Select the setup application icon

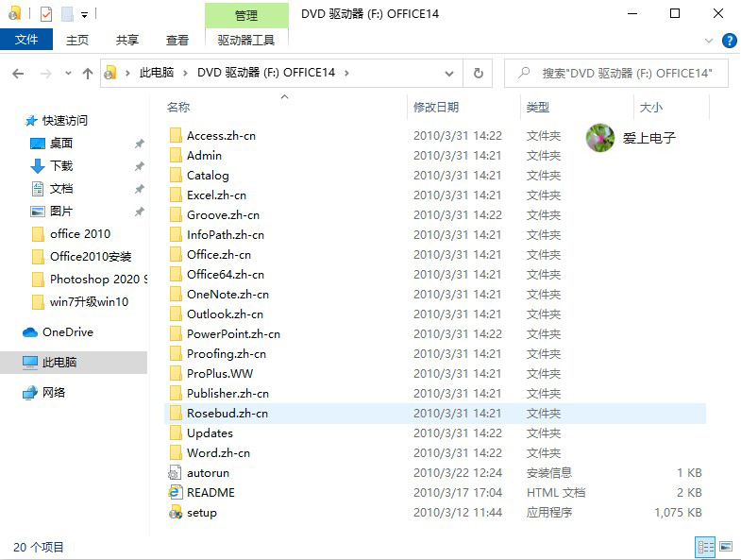(176, 513)
